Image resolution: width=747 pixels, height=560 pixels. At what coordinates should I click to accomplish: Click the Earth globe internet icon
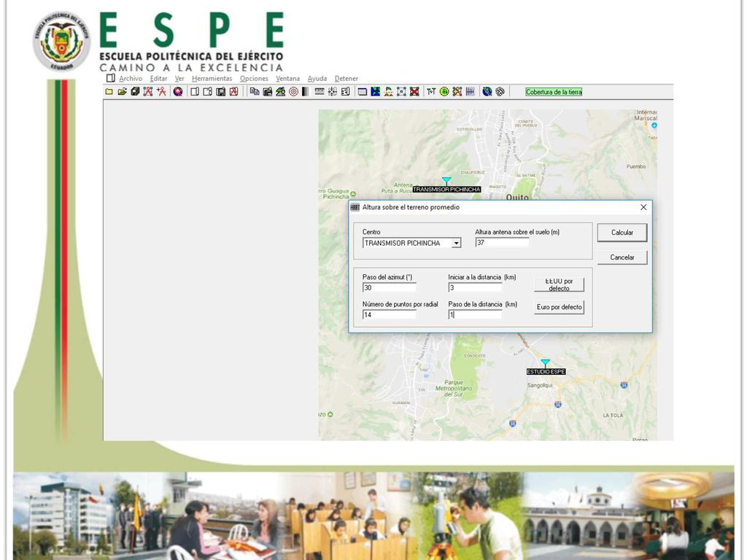click(x=487, y=91)
